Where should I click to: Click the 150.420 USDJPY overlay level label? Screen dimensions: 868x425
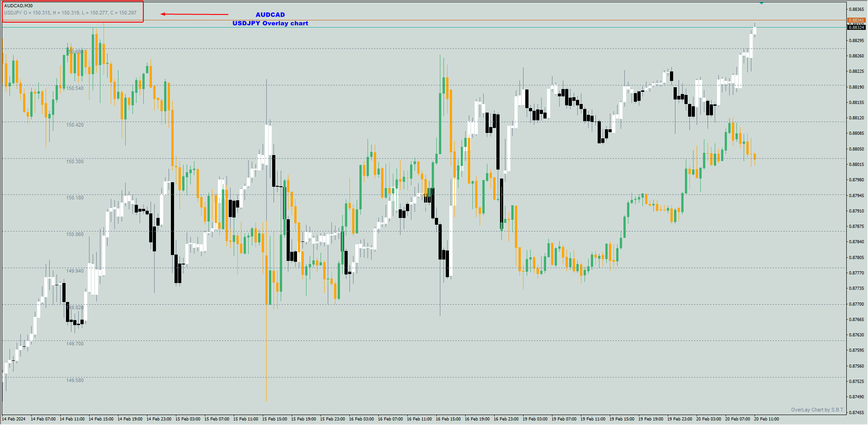(x=75, y=125)
